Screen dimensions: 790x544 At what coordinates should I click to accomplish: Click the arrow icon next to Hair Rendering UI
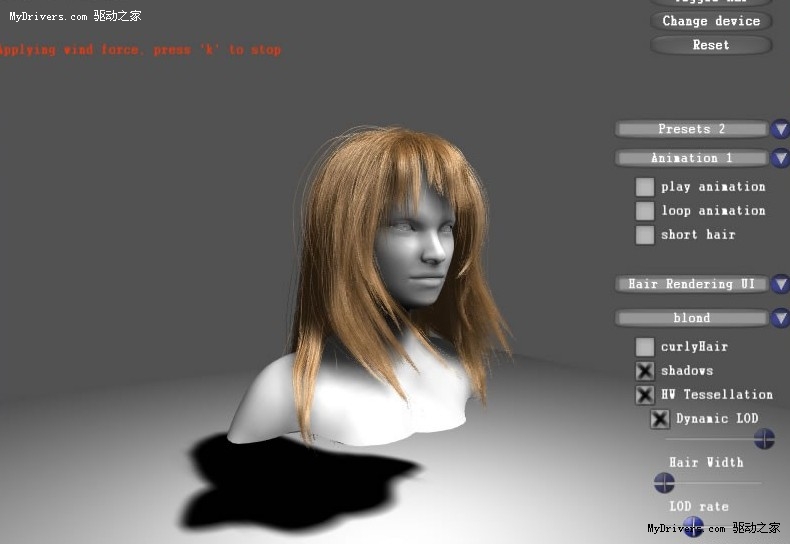tap(780, 284)
